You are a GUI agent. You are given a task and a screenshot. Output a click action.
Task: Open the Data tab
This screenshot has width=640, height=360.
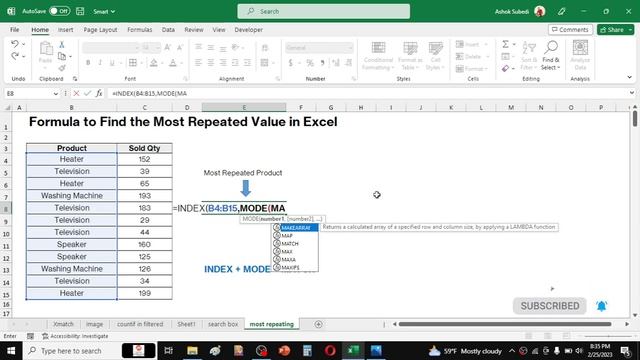click(168, 30)
